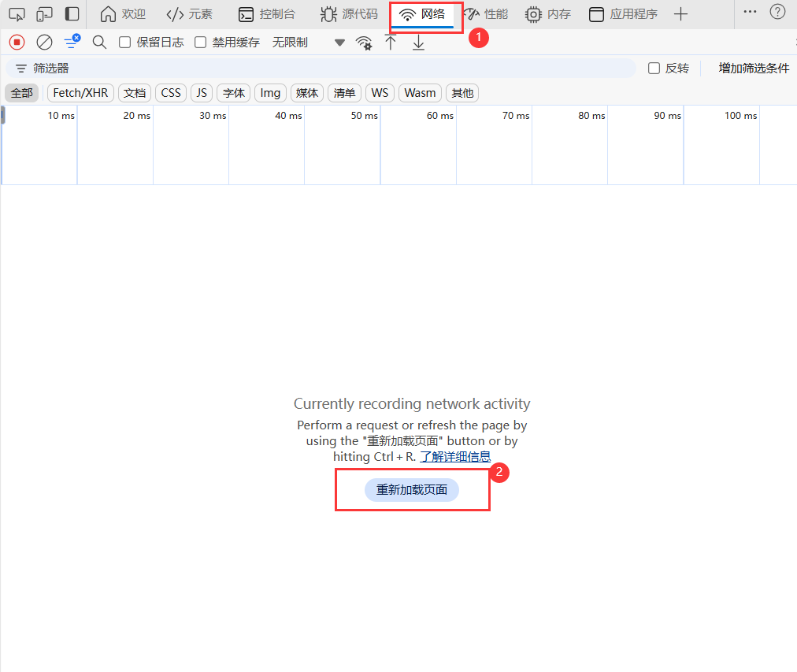This screenshot has height=672, width=797.
Task: Filter by 媒体 requests
Action: click(307, 93)
